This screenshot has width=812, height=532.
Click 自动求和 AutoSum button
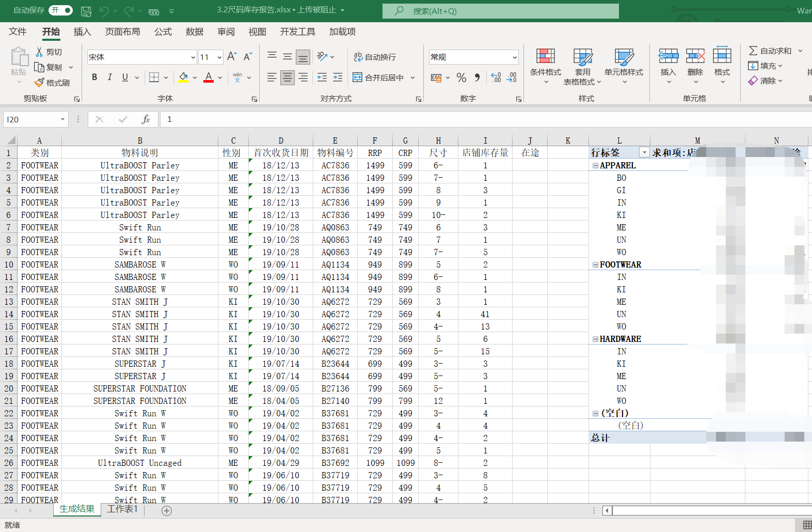(770, 51)
